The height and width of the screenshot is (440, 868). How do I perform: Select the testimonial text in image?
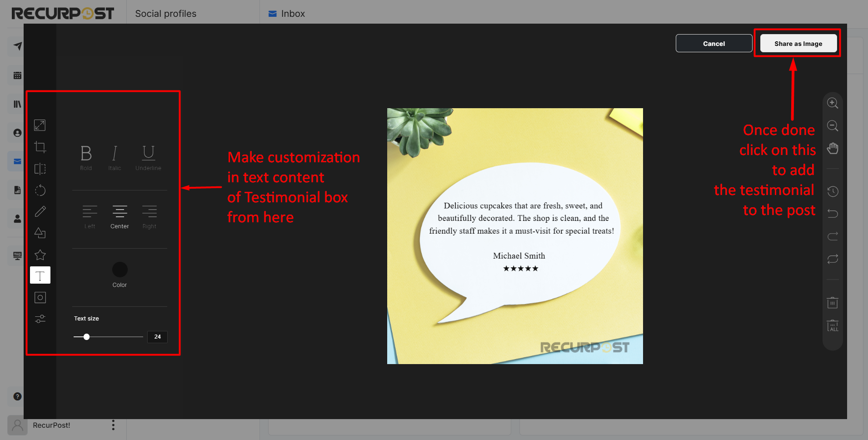pyautogui.click(x=521, y=218)
